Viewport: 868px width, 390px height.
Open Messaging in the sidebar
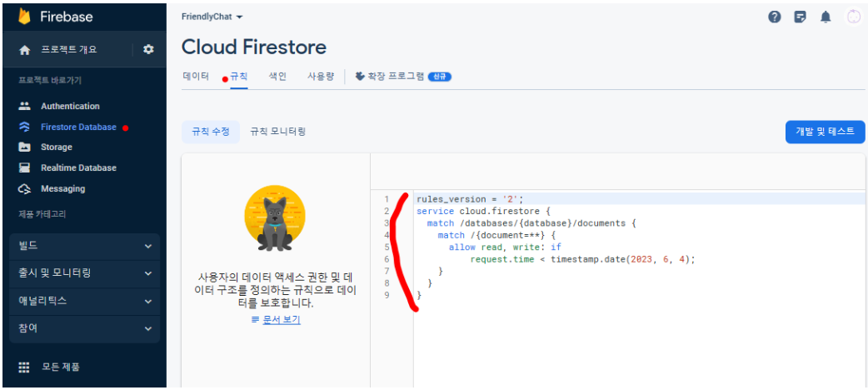point(63,189)
